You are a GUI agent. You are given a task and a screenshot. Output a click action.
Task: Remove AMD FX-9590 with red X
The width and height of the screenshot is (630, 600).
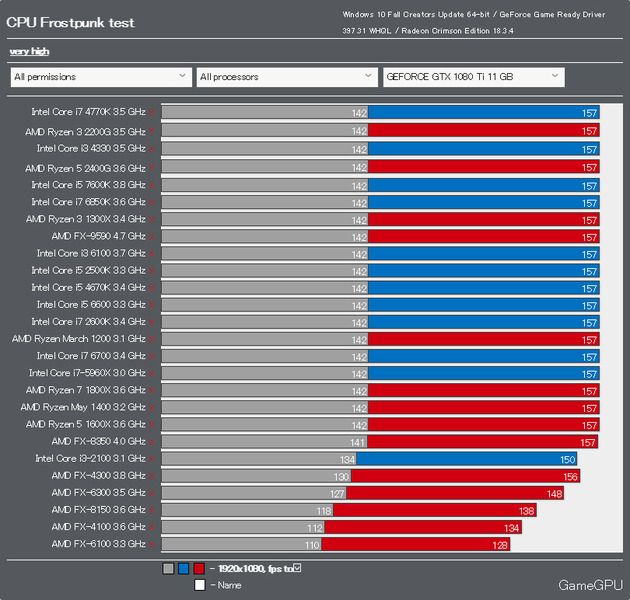tap(151, 237)
